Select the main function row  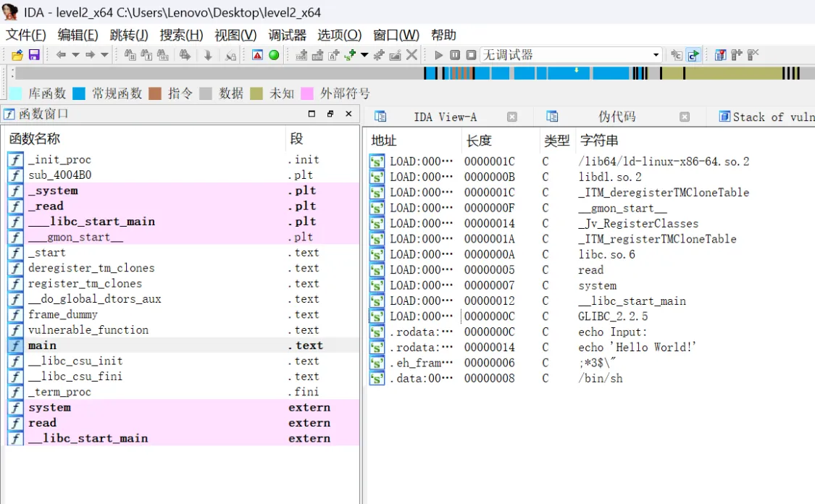(182, 345)
